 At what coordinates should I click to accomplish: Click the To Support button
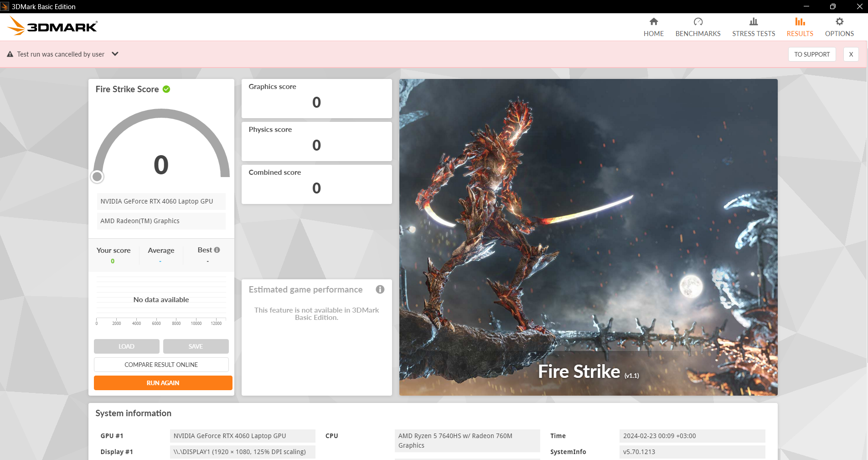811,54
